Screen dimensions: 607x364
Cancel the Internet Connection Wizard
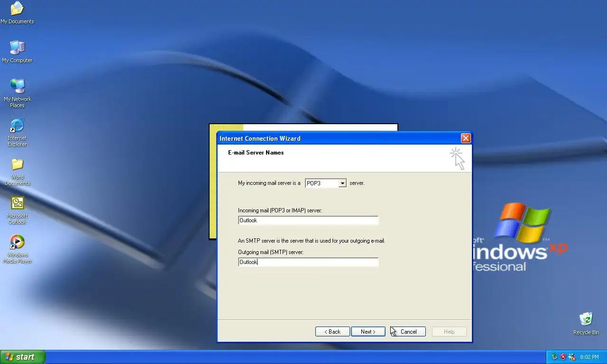pos(408,332)
